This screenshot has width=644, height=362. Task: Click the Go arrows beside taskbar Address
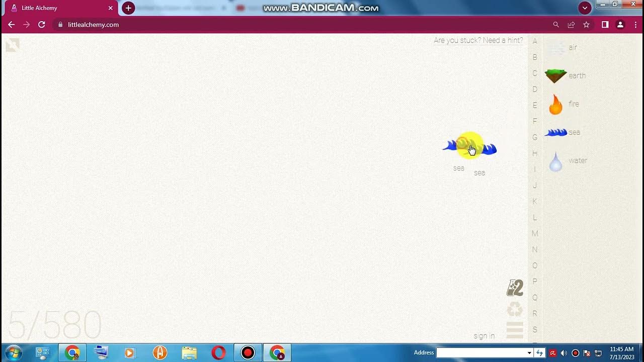[540, 353]
